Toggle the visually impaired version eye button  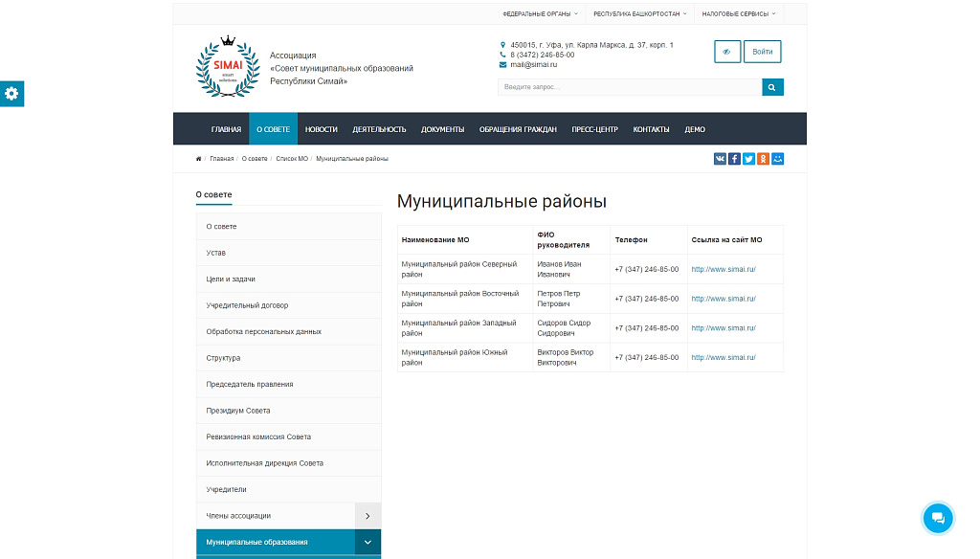(727, 51)
